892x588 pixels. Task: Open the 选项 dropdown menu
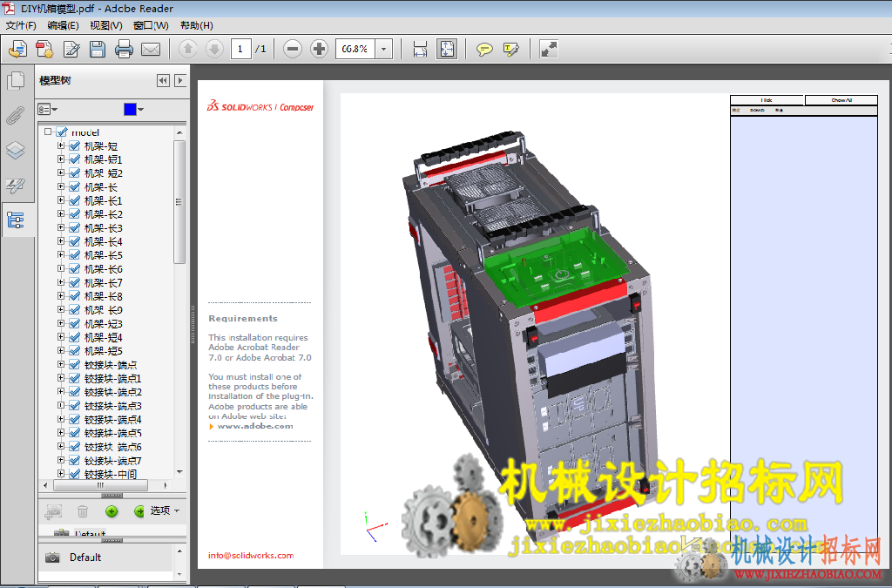coord(165,510)
